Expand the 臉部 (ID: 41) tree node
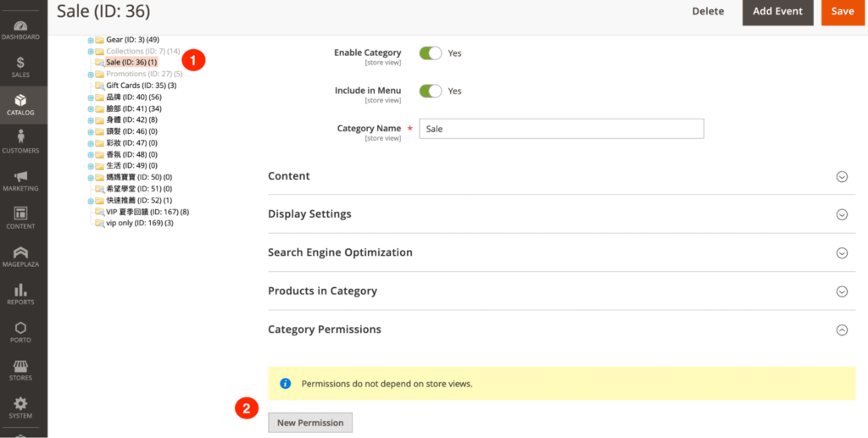This screenshot has width=868, height=438. click(91, 109)
